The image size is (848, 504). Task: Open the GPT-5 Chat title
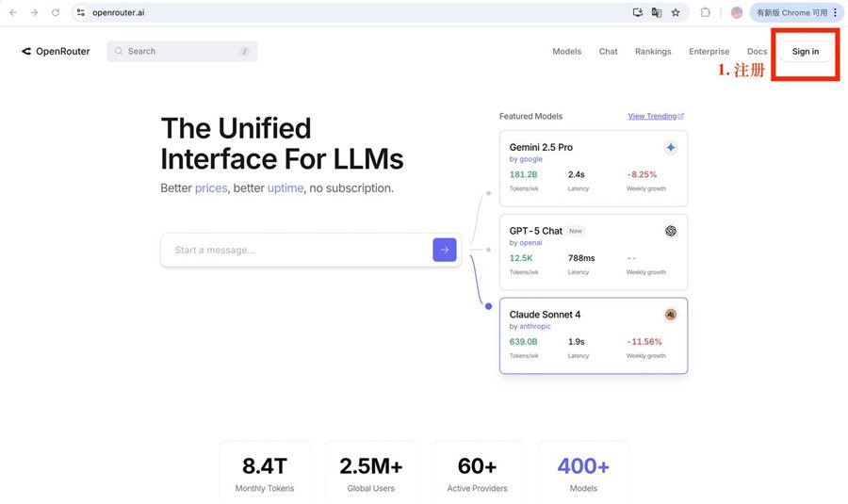click(x=535, y=231)
